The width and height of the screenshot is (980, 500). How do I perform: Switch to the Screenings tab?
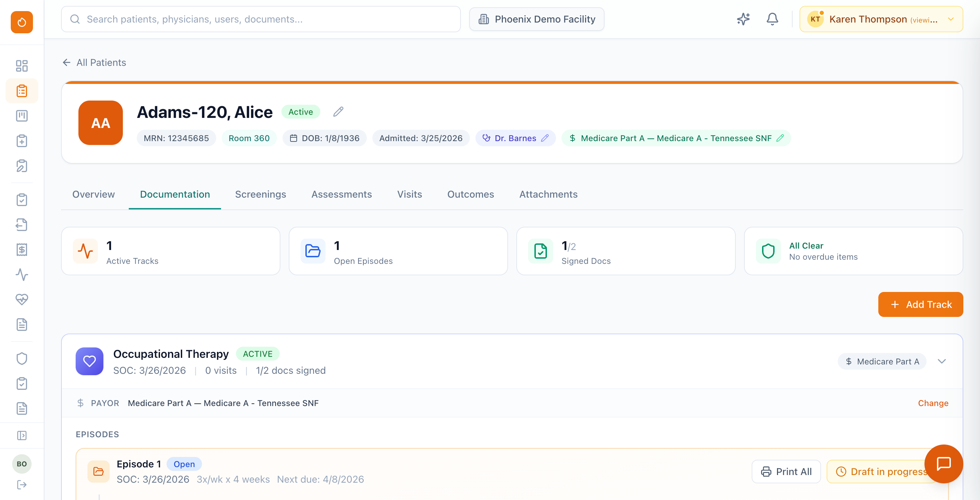260,194
